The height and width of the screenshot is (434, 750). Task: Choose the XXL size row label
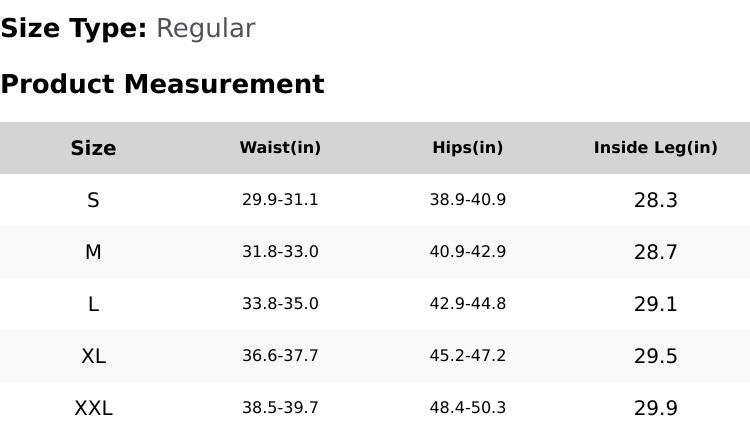click(93, 408)
